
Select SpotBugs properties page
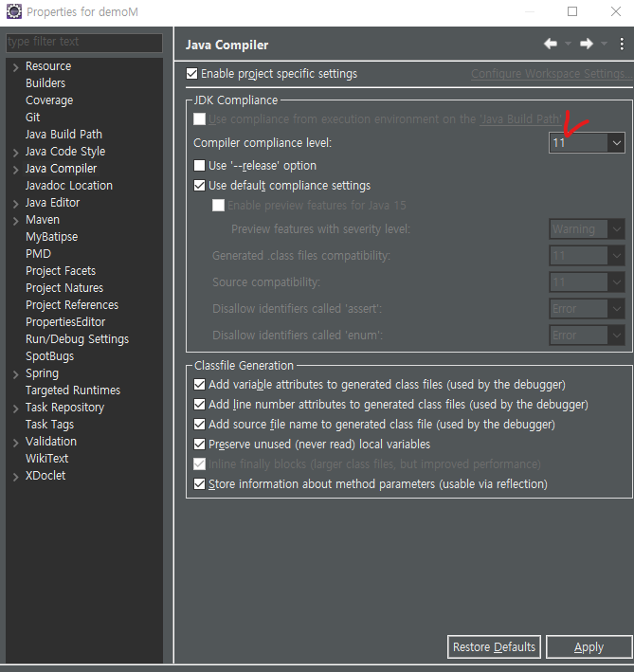tap(49, 356)
